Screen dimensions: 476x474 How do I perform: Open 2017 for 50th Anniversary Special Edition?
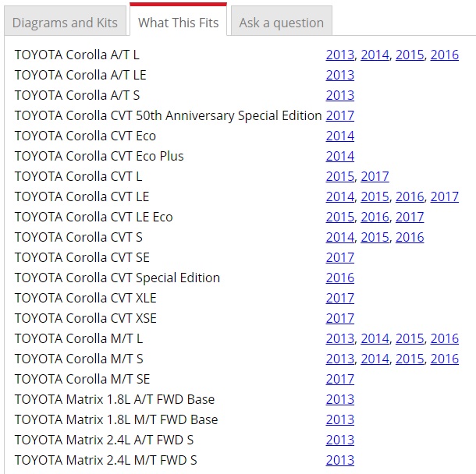click(339, 115)
